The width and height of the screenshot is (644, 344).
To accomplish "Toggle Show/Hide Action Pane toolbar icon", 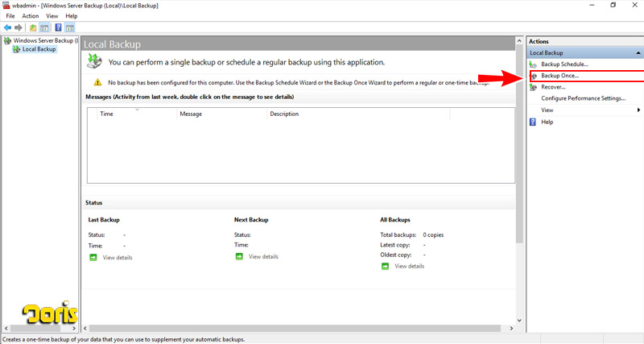I will 70,27.
